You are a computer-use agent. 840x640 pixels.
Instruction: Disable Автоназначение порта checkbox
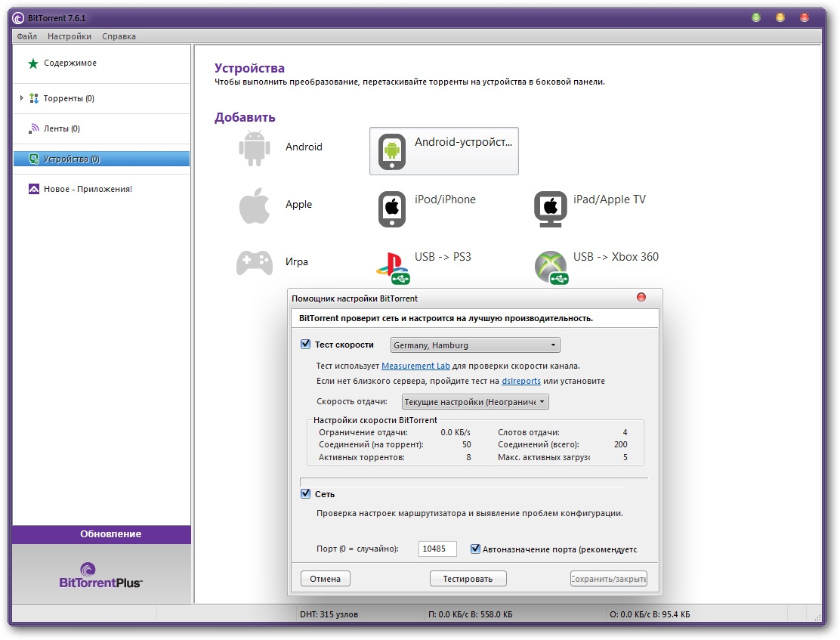coord(476,549)
